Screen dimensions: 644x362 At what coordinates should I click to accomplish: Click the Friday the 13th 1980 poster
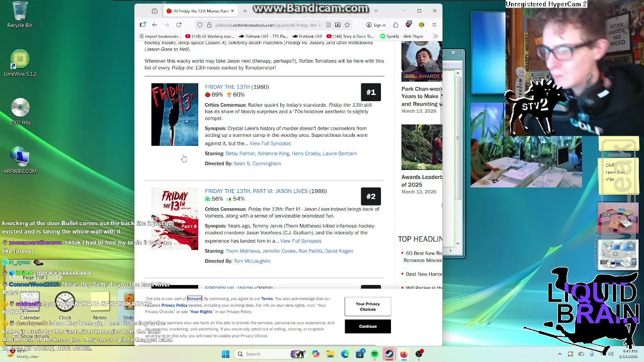point(175,115)
